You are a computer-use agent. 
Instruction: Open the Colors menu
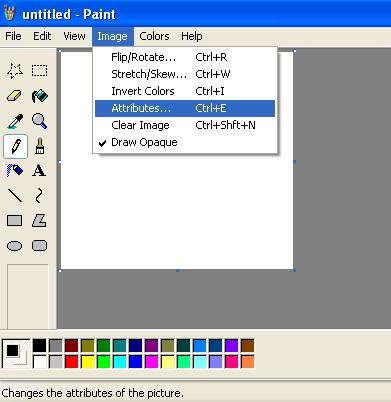coord(154,36)
